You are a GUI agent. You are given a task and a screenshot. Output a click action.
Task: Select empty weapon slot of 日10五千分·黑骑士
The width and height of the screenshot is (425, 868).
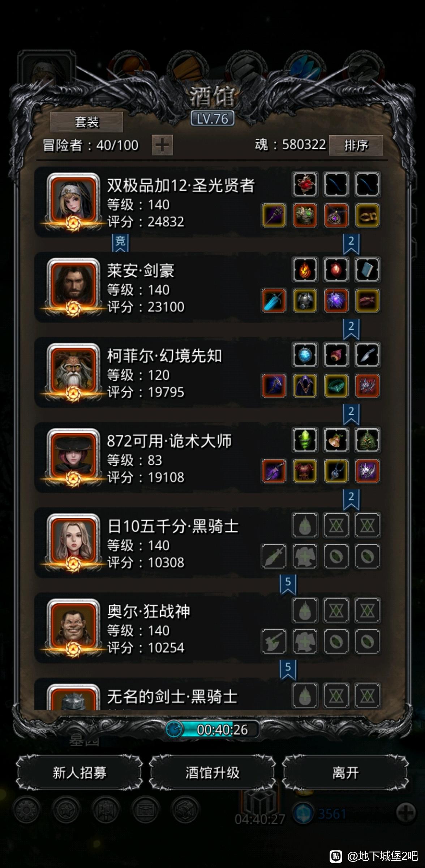pyautogui.click(x=274, y=556)
